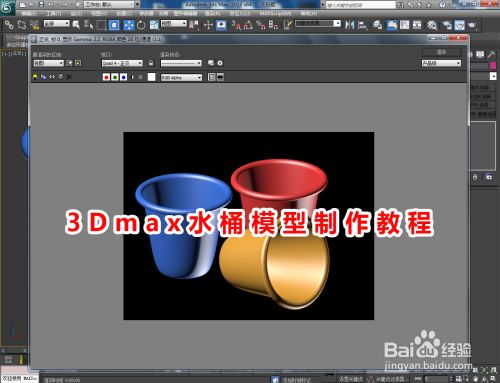Viewport: 500px width, 383px height.
Task: Toggle the green channel button
Action: tap(115, 77)
